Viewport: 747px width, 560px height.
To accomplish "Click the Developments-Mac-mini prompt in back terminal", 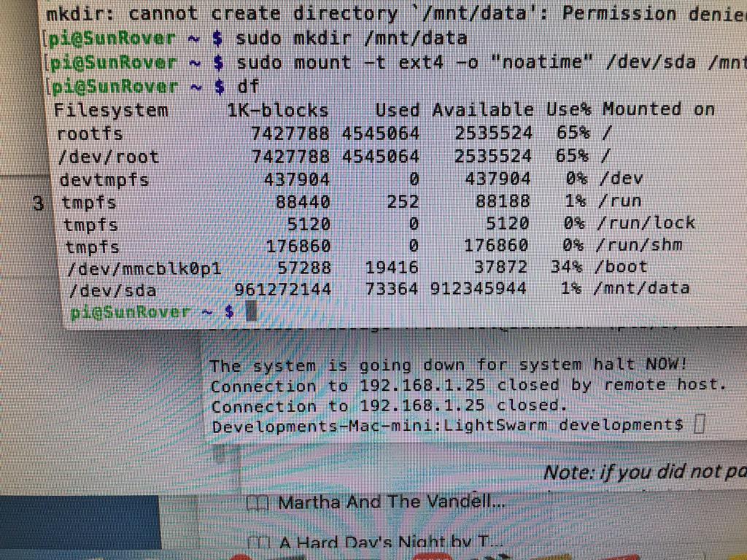I will click(447, 424).
